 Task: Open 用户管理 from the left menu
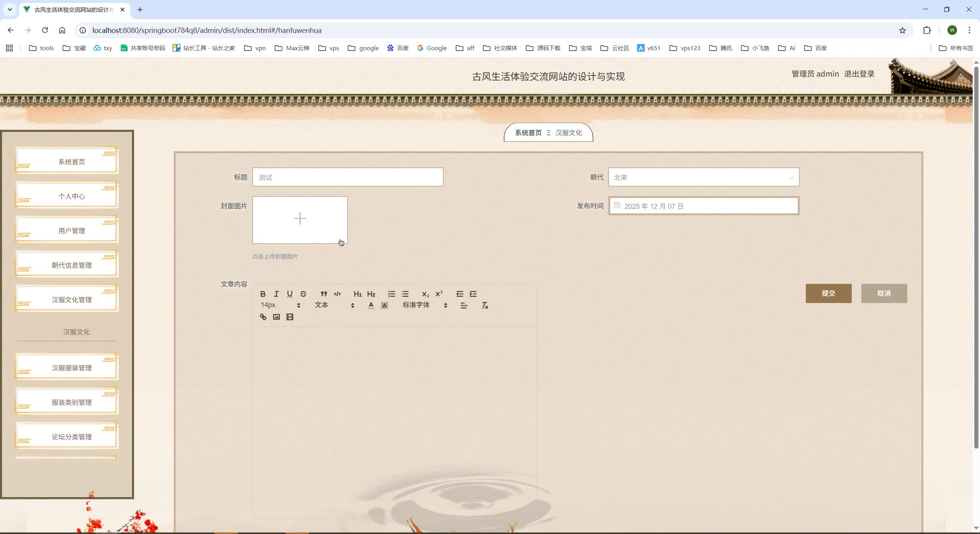[71, 230]
